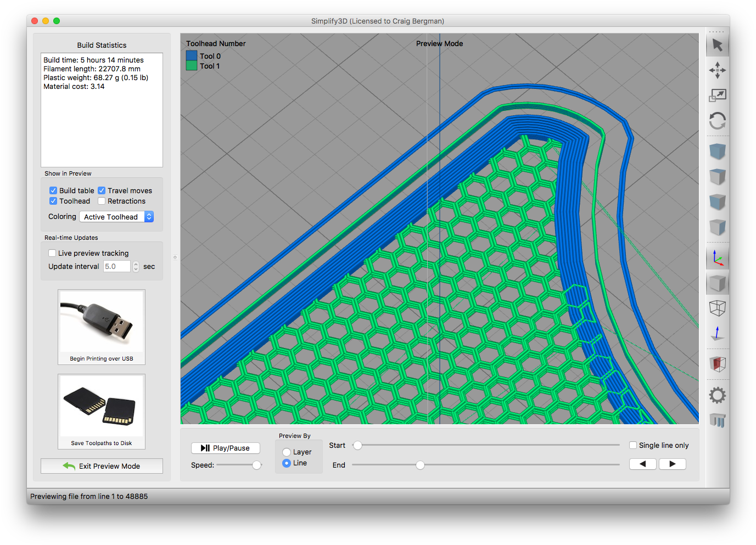Click Begin Printing over USB
Viewport: 756px width, 545px height.
101,327
